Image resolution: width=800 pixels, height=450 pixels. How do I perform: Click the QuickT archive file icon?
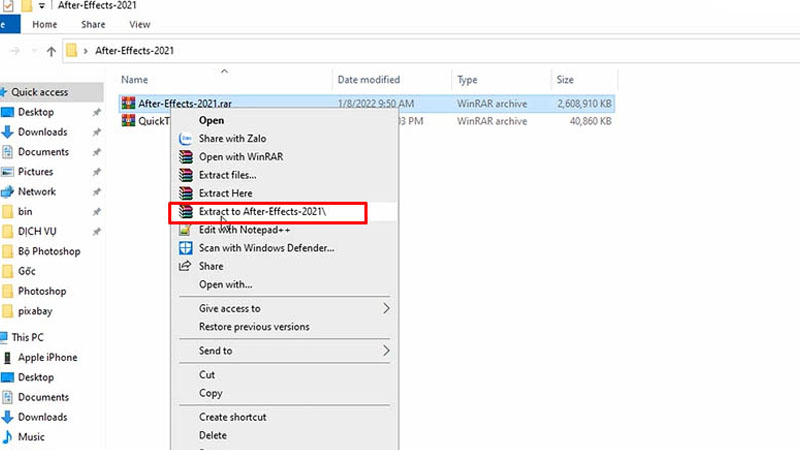pyautogui.click(x=128, y=121)
